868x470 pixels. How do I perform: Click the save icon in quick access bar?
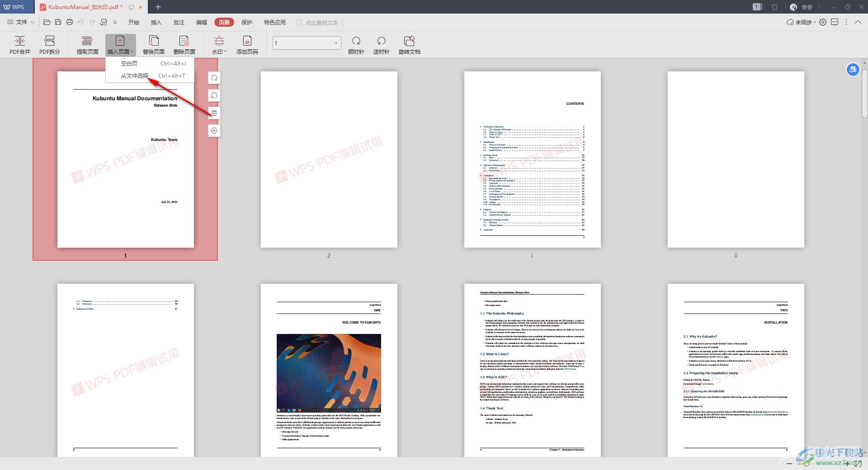(x=58, y=22)
